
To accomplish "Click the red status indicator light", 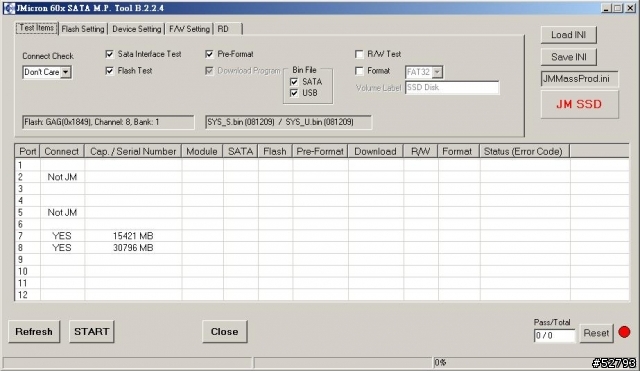I will pyautogui.click(x=624, y=332).
